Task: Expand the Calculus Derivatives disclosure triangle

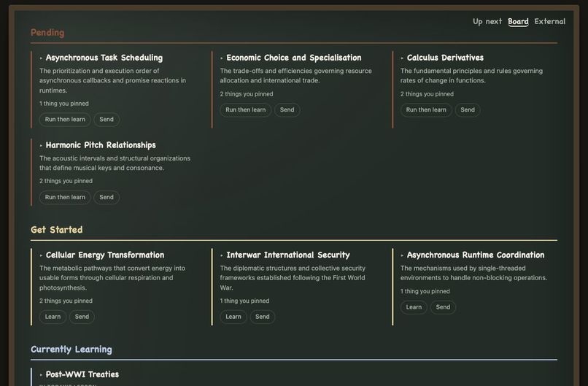Action: [x=402, y=58]
